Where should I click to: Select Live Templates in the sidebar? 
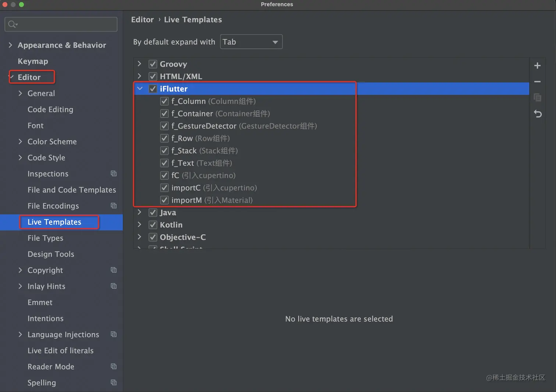pos(54,222)
